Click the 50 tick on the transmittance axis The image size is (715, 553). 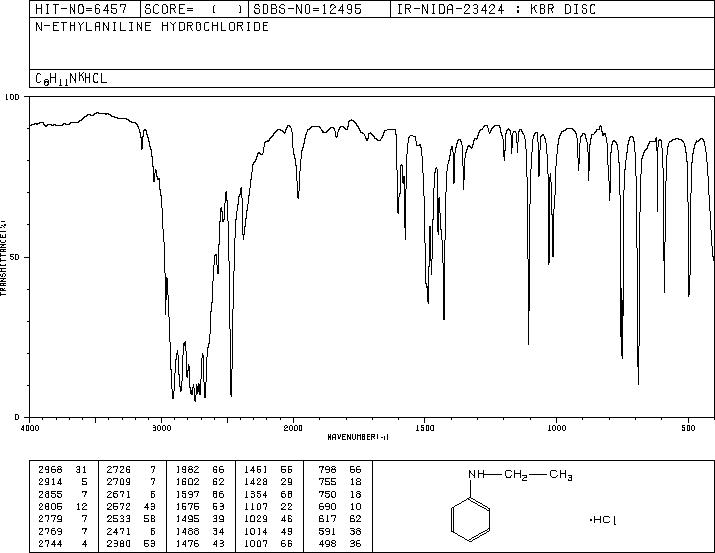click(x=15, y=257)
